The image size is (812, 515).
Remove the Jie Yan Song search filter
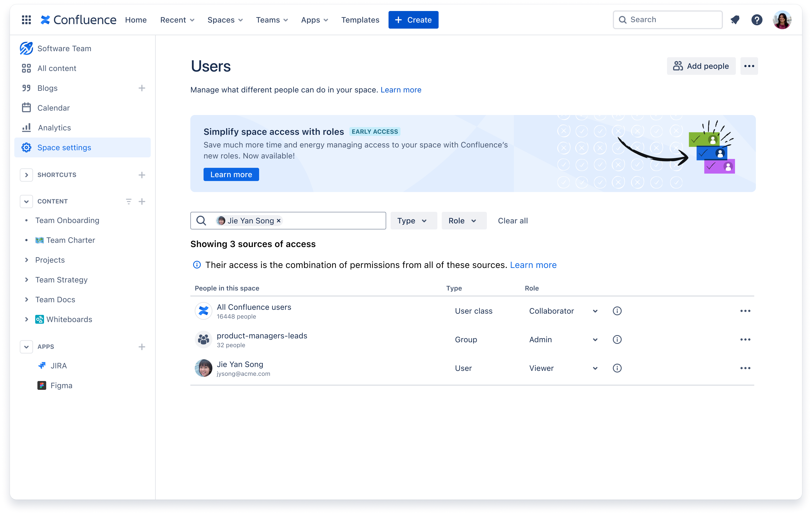click(278, 221)
